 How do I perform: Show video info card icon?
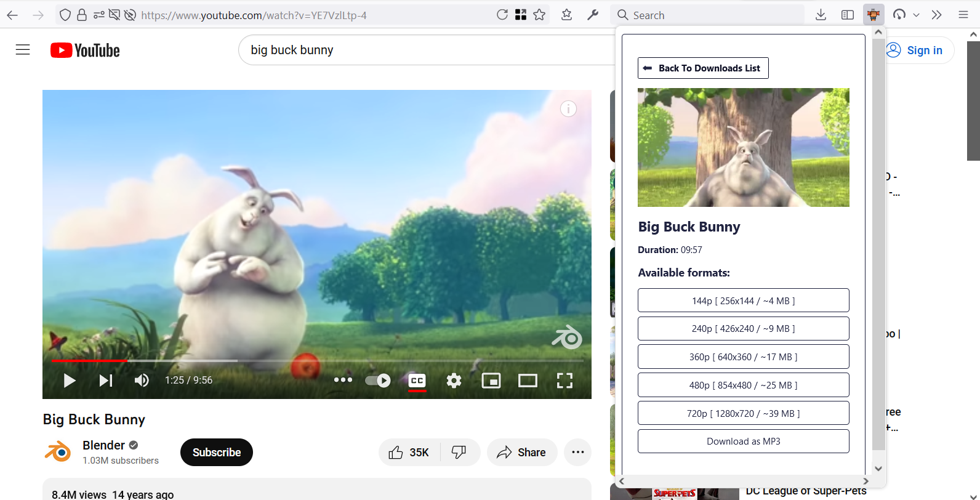click(568, 109)
